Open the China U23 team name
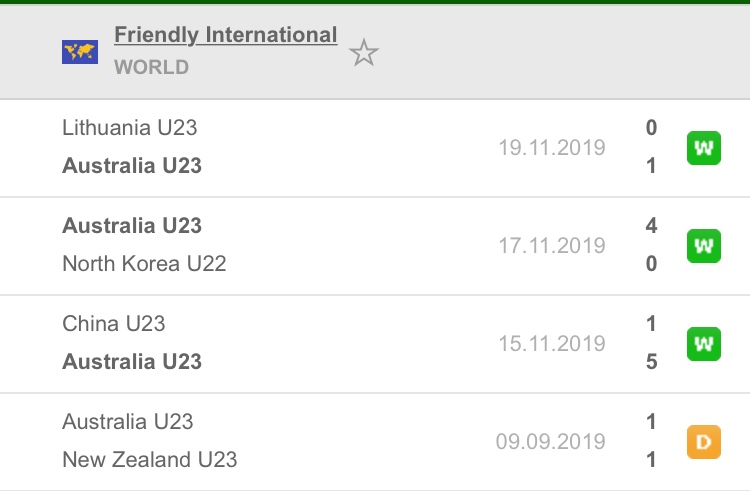Image resolution: width=750 pixels, height=491 pixels. 114,324
